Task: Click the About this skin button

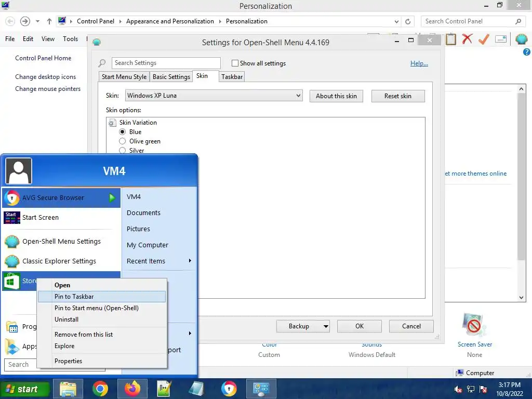Action: 336,96
